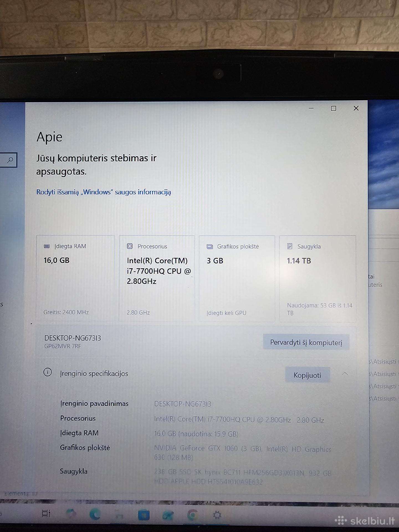Click the 238 GB SSD SK hynix value
The height and width of the screenshot is (532, 399).
(242, 477)
